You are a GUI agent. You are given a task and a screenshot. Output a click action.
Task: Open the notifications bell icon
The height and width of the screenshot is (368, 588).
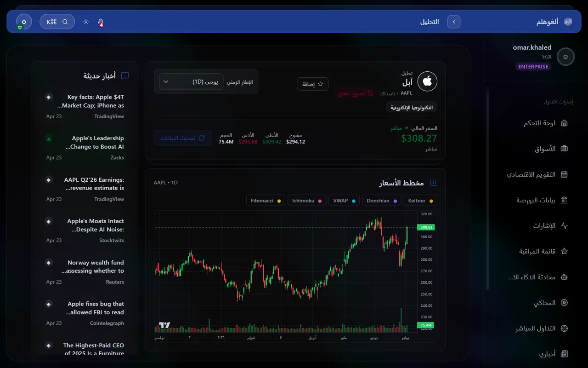pos(101,22)
